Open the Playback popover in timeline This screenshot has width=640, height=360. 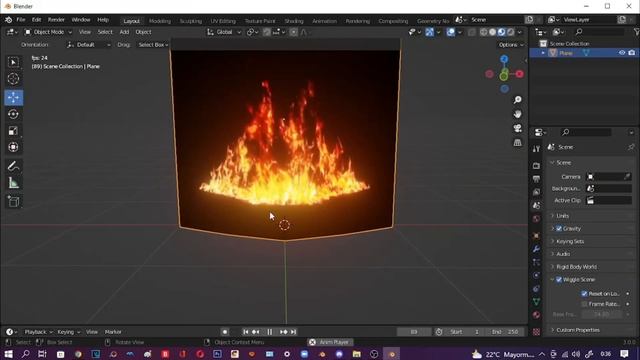click(38, 332)
